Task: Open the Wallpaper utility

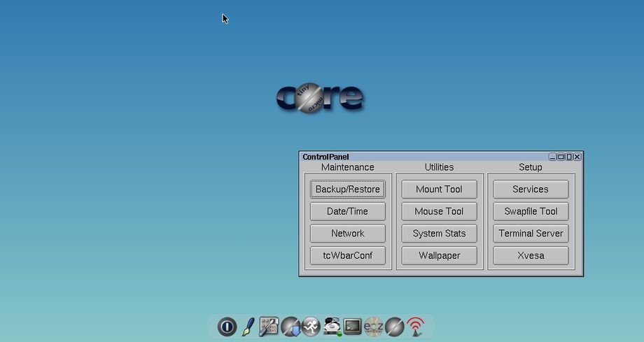Action: (439, 255)
